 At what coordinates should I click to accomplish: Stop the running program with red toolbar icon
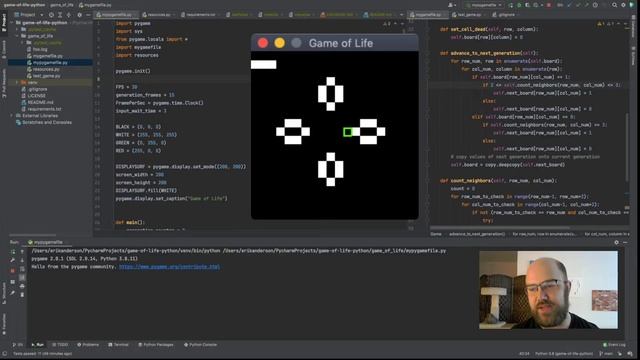coord(549,5)
